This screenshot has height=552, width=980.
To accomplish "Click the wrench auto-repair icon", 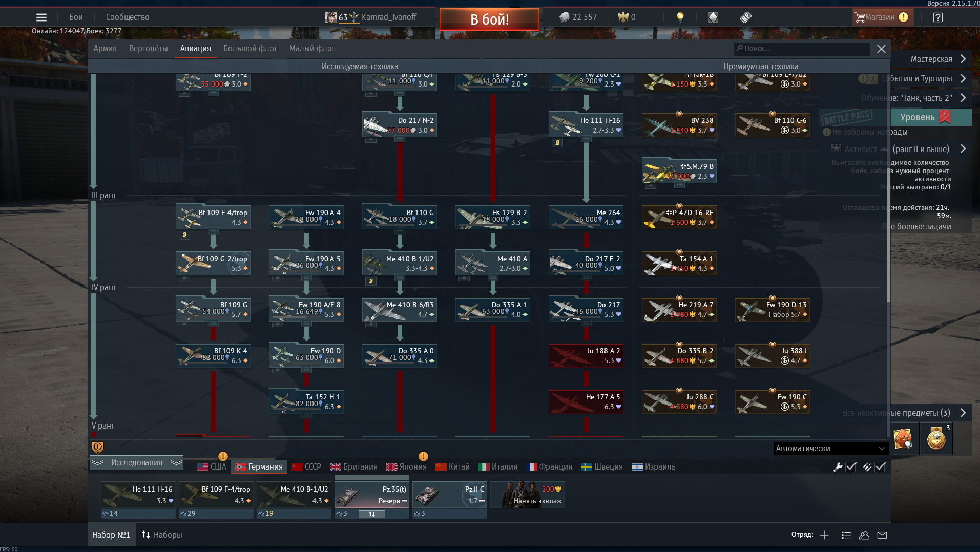I will [838, 466].
